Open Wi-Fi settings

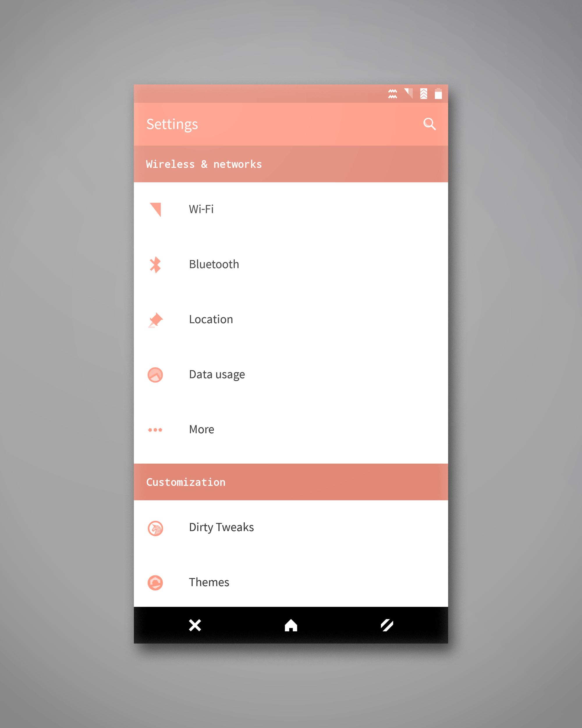(x=292, y=208)
